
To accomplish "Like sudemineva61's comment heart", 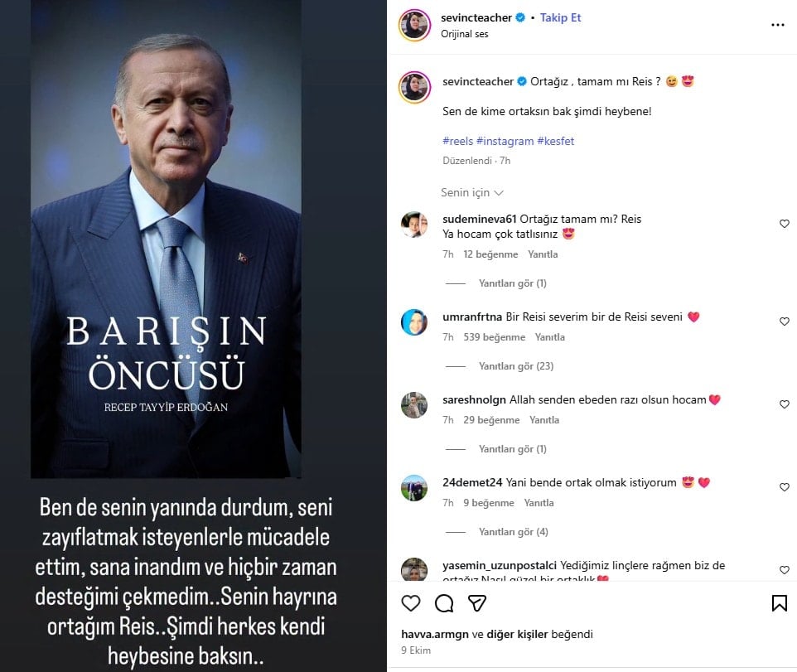I will pyautogui.click(x=785, y=224).
